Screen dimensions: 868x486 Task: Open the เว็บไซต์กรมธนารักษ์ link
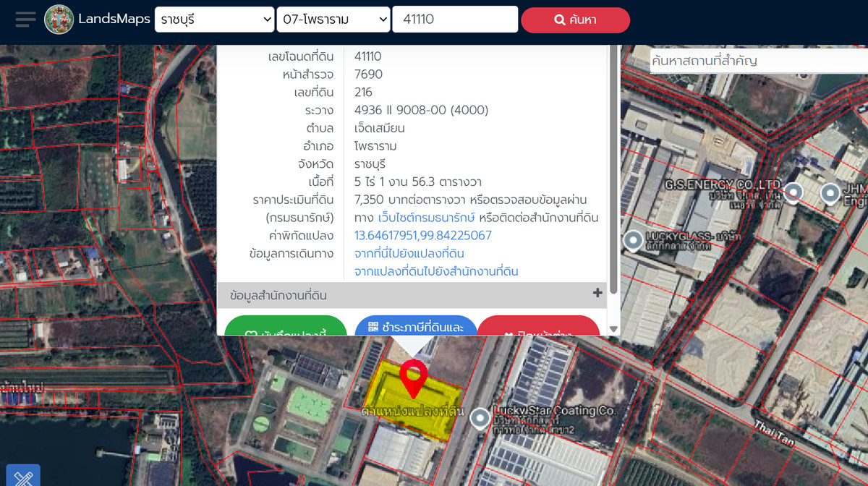[426, 218]
